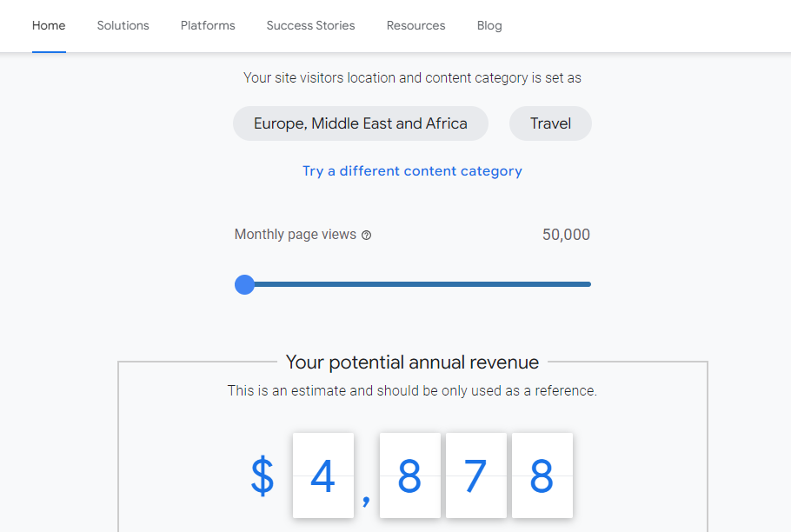Click the page views slider handle
Viewport: 791px width, 532px height.
(x=244, y=284)
